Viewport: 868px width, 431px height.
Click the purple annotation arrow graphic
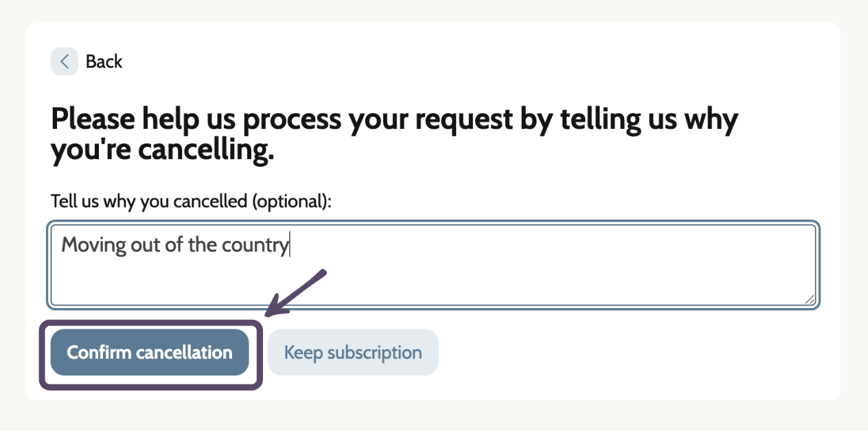point(295,293)
